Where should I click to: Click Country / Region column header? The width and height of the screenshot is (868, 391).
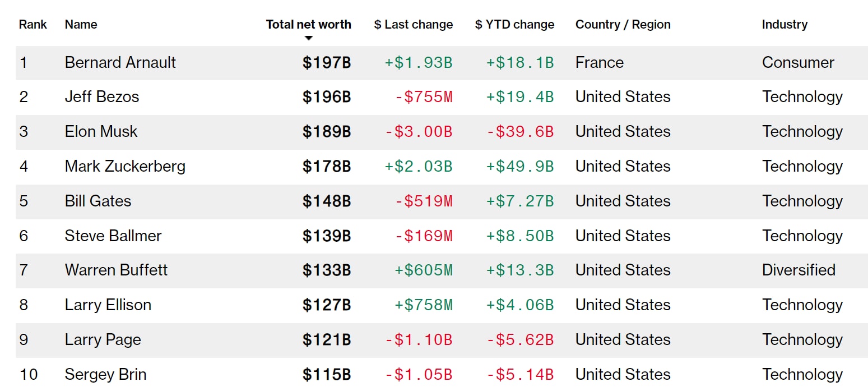point(623,25)
